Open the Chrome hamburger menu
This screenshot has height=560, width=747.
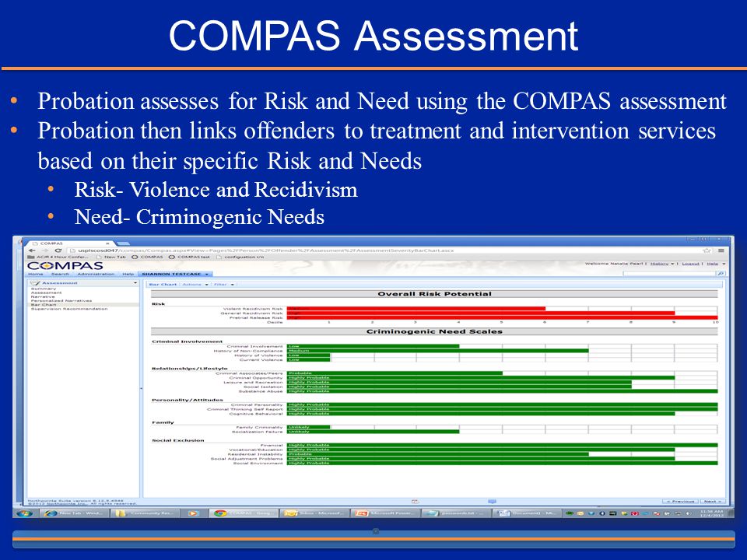pyautogui.click(x=721, y=250)
